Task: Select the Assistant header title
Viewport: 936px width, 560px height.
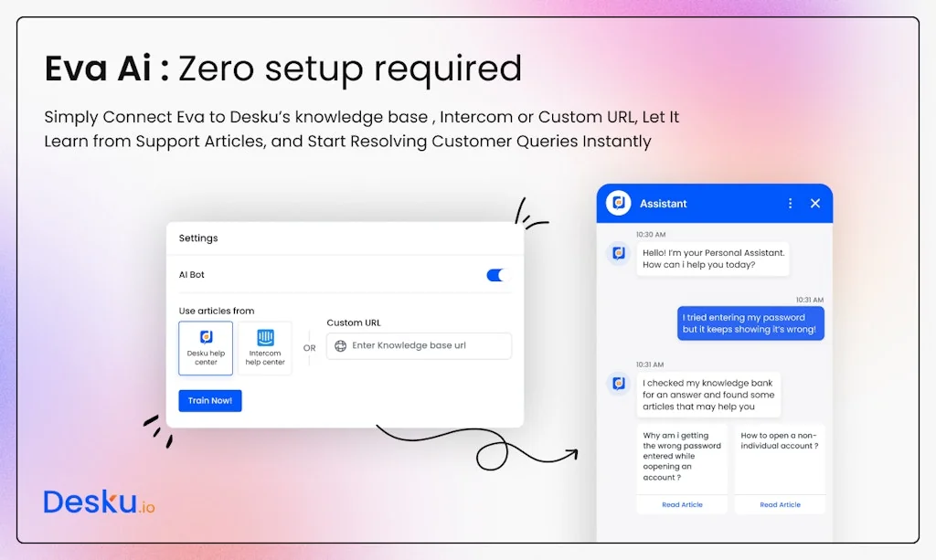Action: 665,203
